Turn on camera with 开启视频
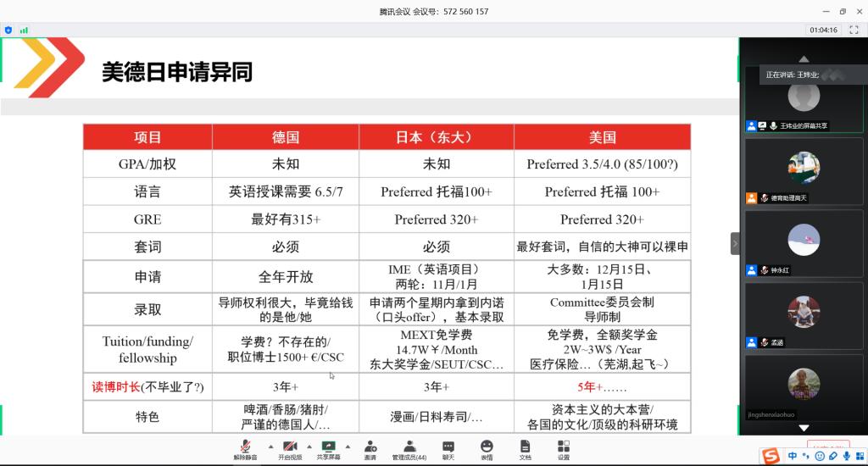The height and width of the screenshot is (466, 868). point(289,447)
